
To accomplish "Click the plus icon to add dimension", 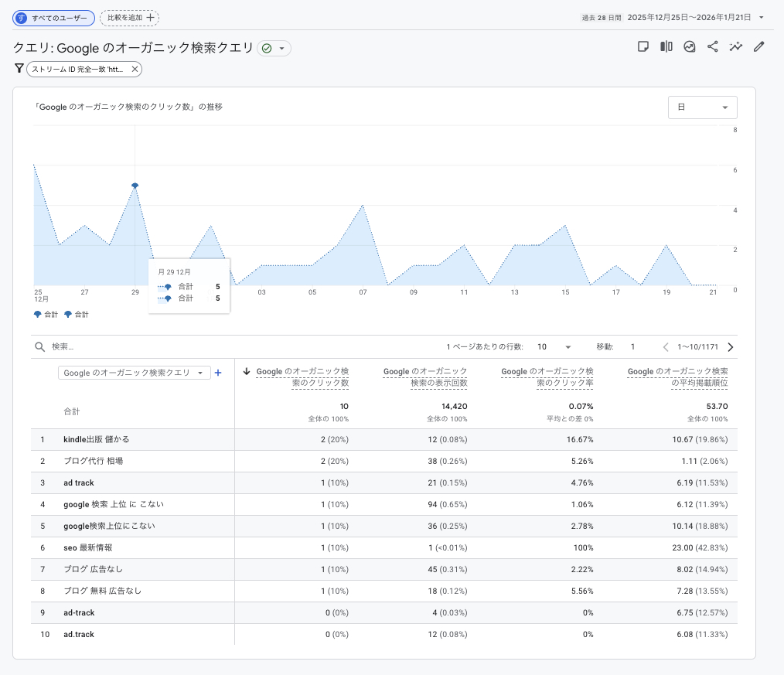I will (218, 373).
